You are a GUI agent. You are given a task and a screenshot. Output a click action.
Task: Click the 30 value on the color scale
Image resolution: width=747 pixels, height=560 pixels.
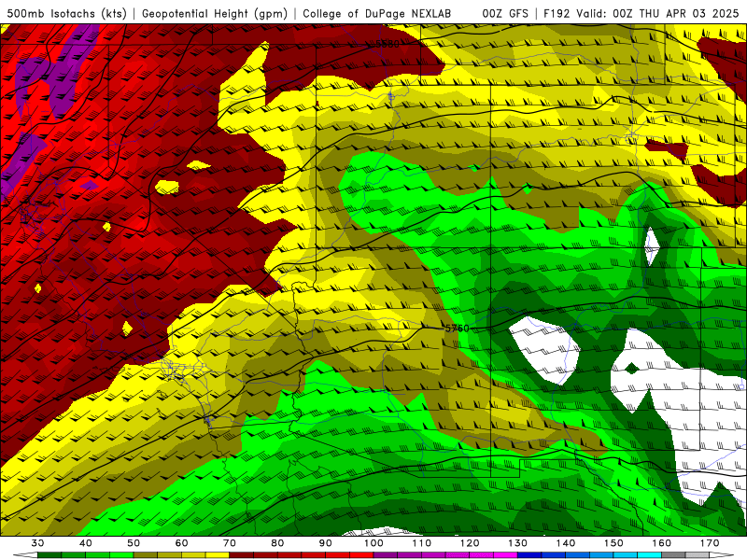click(x=37, y=543)
